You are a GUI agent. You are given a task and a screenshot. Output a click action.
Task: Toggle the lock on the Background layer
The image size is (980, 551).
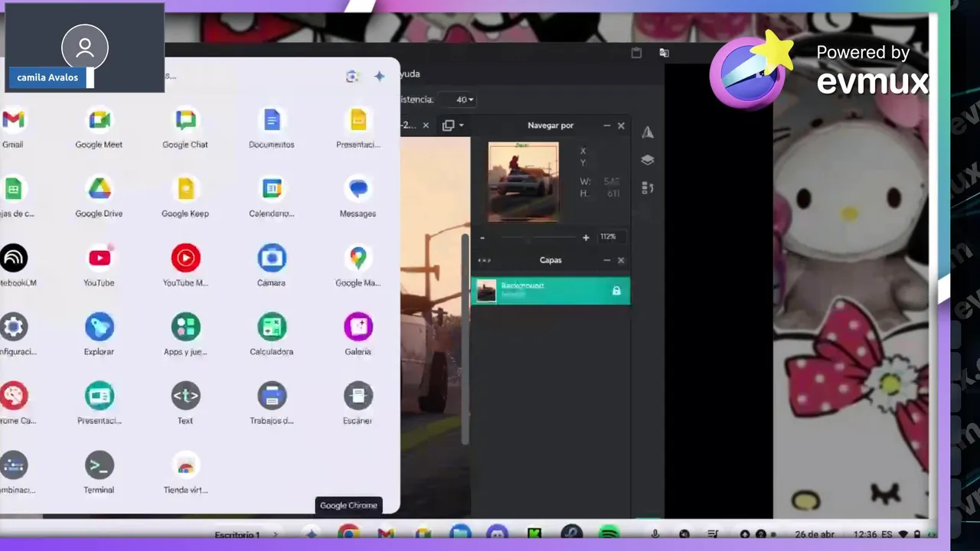pyautogui.click(x=616, y=291)
